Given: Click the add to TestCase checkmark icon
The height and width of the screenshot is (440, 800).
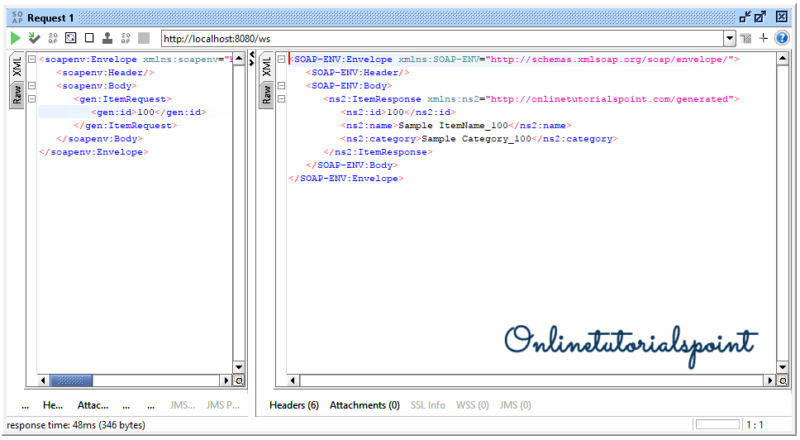Looking at the screenshot, I should point(34,38).
